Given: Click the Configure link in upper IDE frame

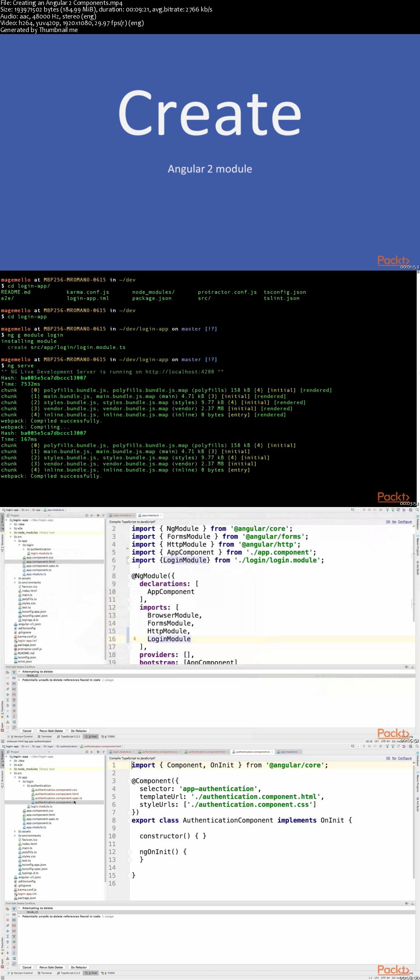Looking at the screenshot, I should pyautogui.click(x=405, y=522).
